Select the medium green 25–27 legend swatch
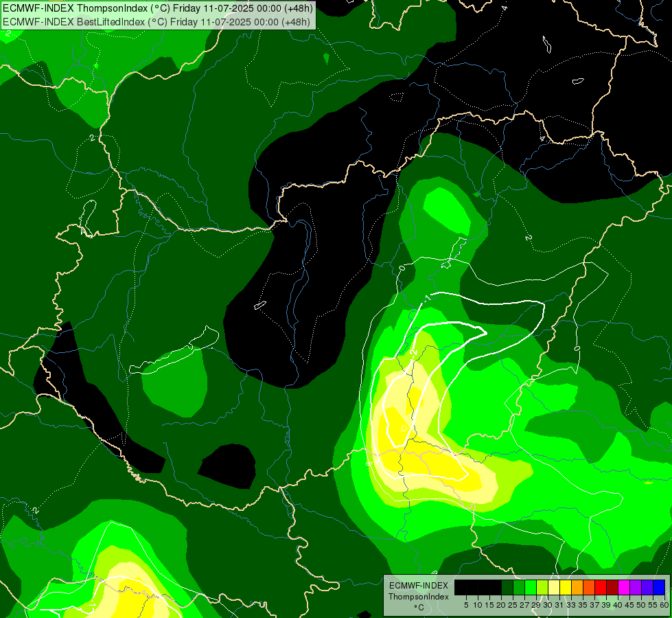 [x=519, y=587]
